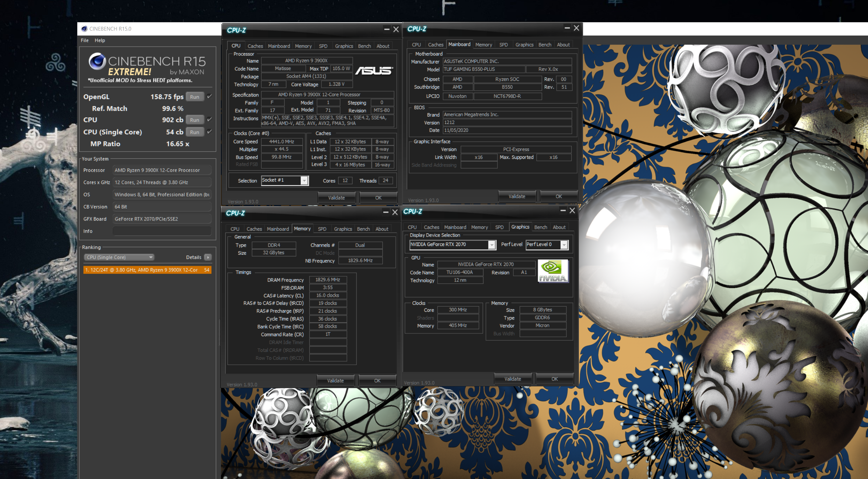Open the File menu in Cinebench
The height and width of the screenshot is (479, 868).
[x=85, y=40]
